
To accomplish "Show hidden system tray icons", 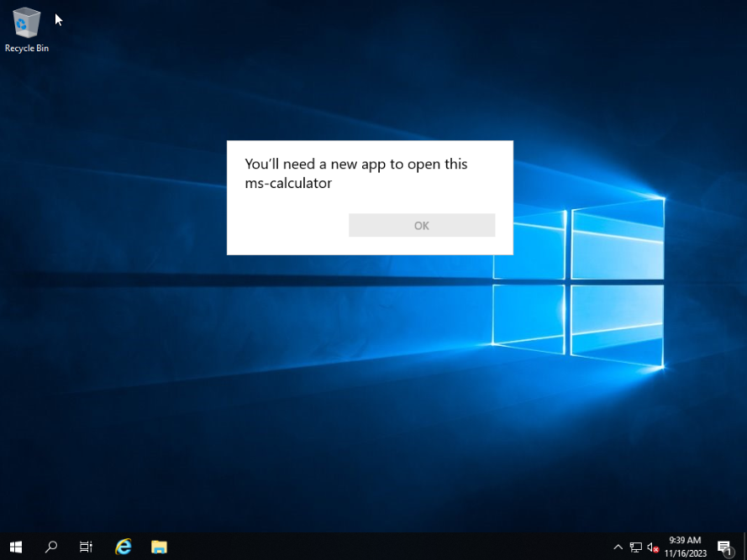I will pos(618,547).
